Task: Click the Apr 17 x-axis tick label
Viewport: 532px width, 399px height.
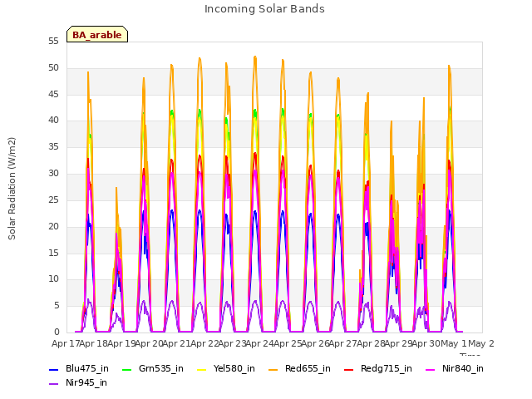Action: pyautogui.click(x=65, y=343)
